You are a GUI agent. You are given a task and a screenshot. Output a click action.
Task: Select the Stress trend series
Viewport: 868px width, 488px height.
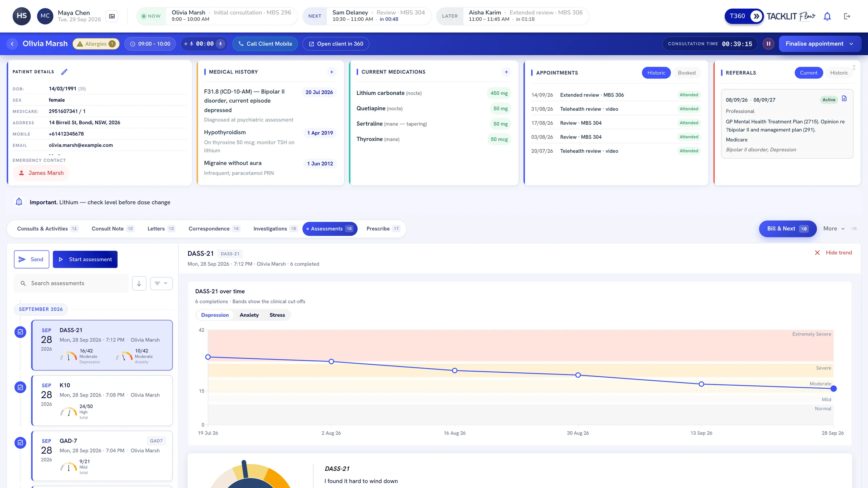(x=277, y=315)
